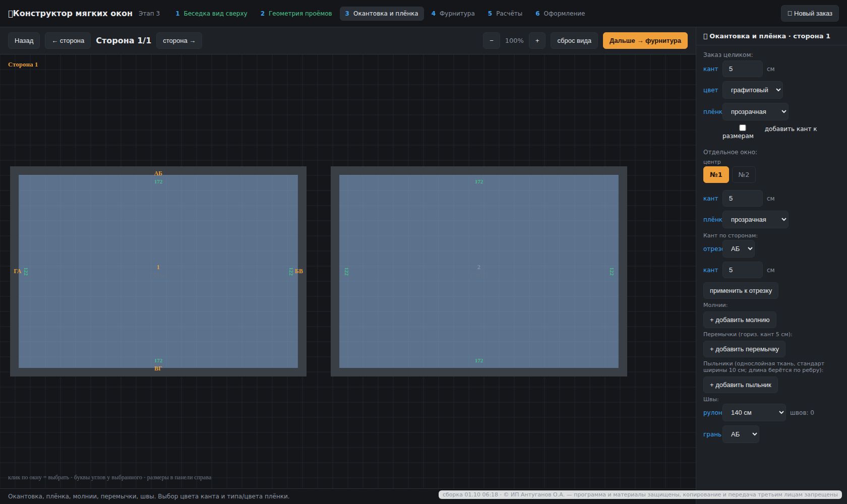Click the "БВ" edge label on window 1
Screen dimensions: 847x504
click(299, 272)
